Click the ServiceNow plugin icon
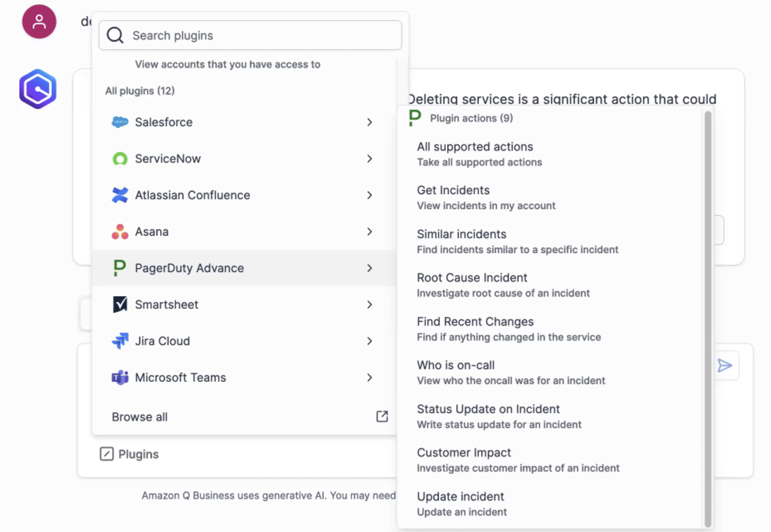The image size is (771, 532). point(120,159)
